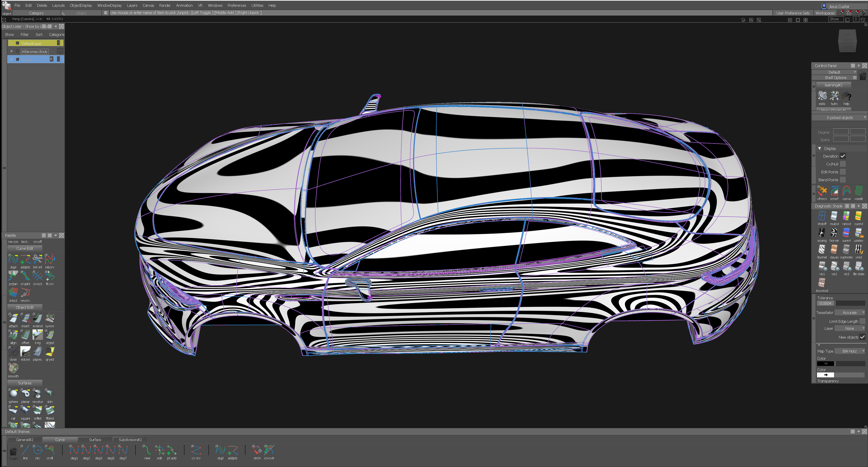Open the boxmod diagnostic tool
Viewport: 868px width, 467px height.
(x=822, y=282)
